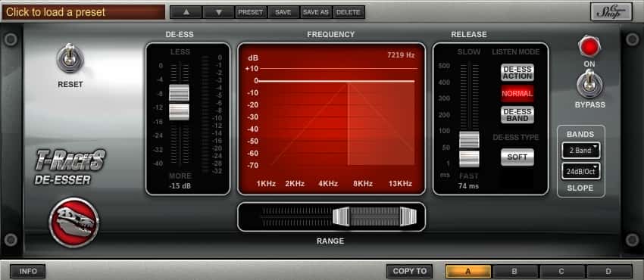Flip the BYPASS toggle switch
Image resolution: width=644 pixels, height=280 pixels.
click(589, 83)
